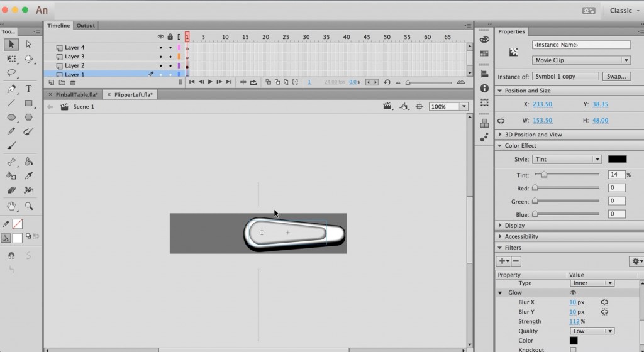
Task: Select the Pencil tool
Action: click(x=11, y=131)
